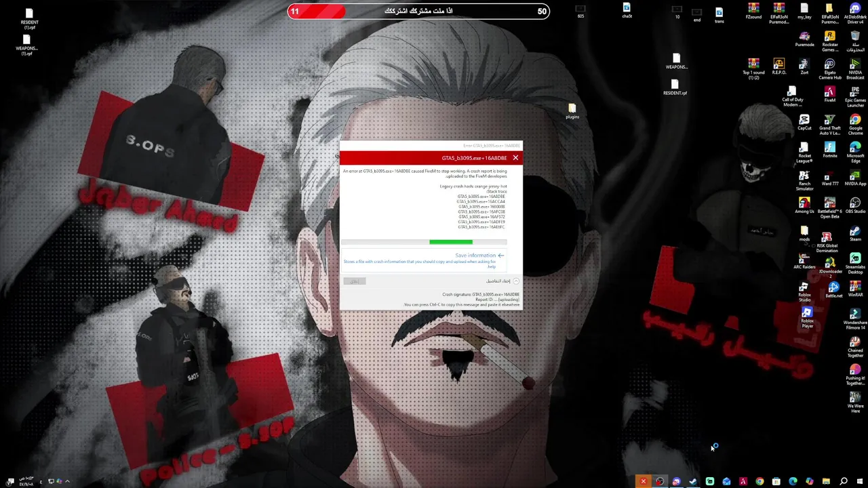Show hidden system tray icons
868x488 pixels.
click(x=67, y=481)
